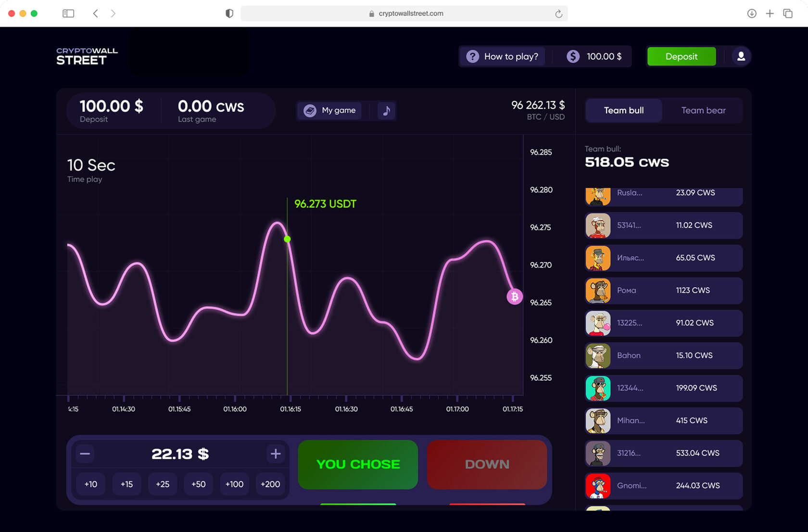Click the 96 262.13 $ BTC price
The image size is (808, 532).
[x=538, y=105]
